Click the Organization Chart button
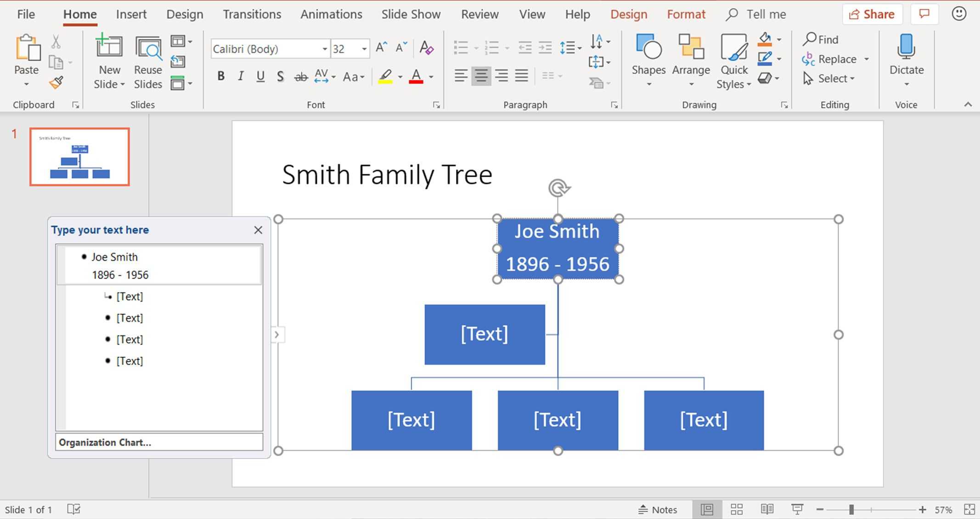Image resolution: width=980 pixels, height=519 pixels. pyautogui.click(x=158, y=442)
